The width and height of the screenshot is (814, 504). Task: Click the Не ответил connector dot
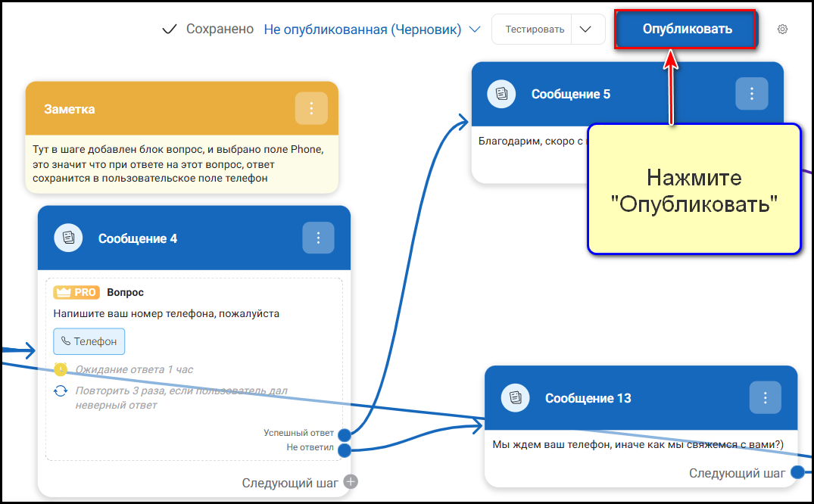coord(345,450)
